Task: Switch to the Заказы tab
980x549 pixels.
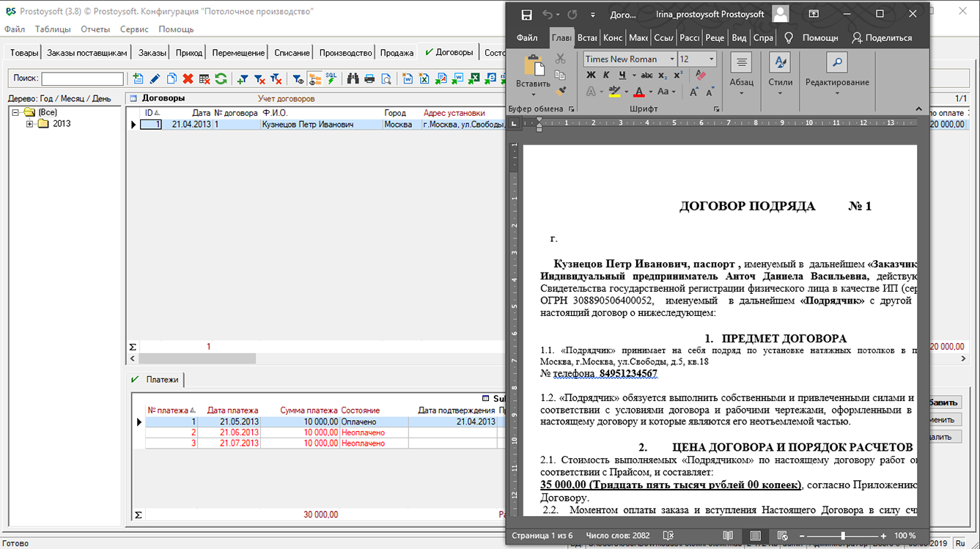Action: [x=152, y=53]
